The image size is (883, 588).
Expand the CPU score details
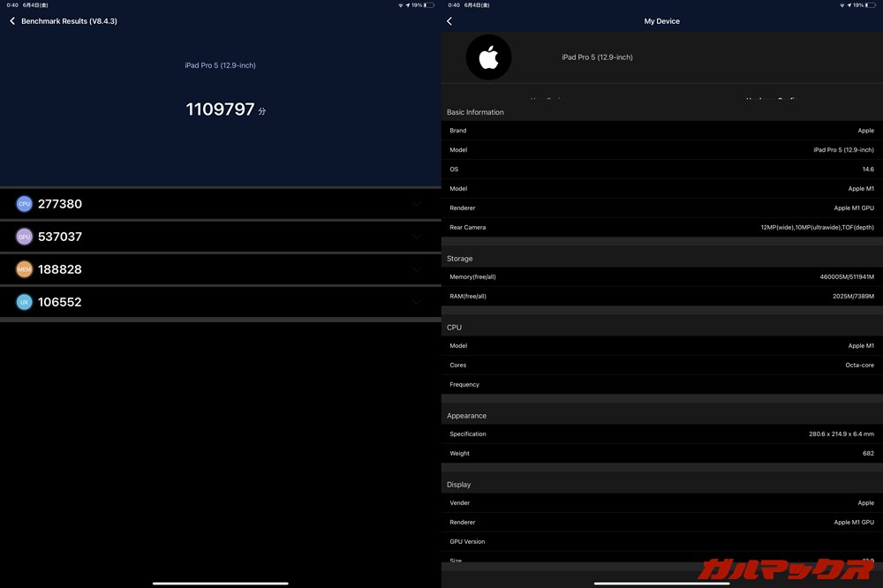click(x=417, y=203)
